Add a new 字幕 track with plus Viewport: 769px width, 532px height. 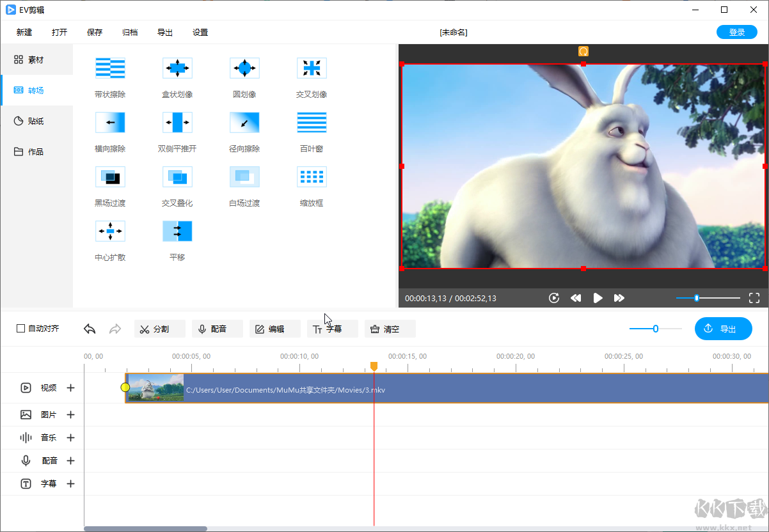[71, 484]
